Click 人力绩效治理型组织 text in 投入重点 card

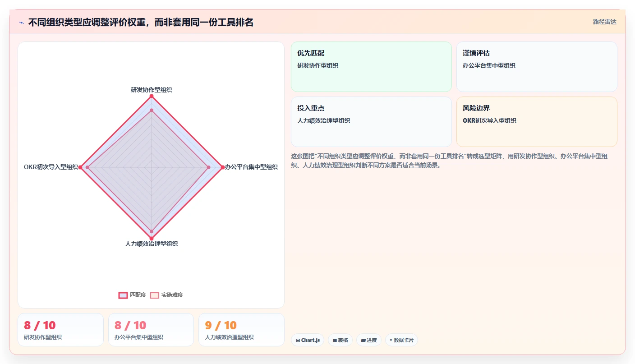323,120
